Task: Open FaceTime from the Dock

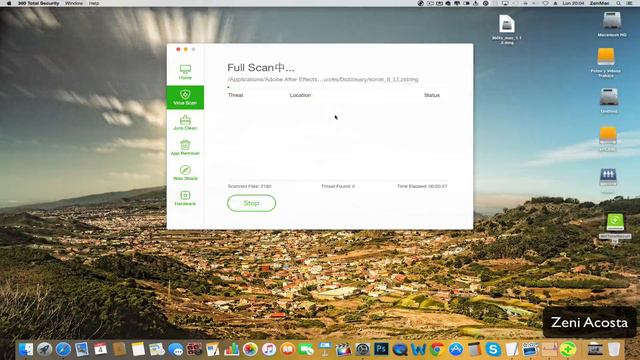Action: (306, 349)
